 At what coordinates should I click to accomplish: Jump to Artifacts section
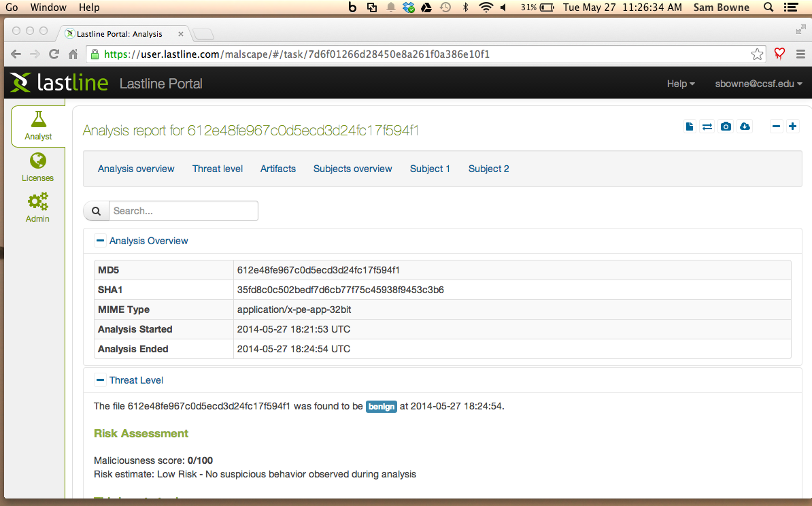[278, 169]
